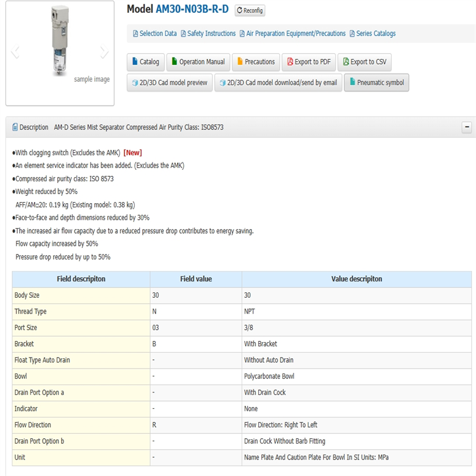Click the 'Polycarbonate Bowl' cell

coord(357,377)
